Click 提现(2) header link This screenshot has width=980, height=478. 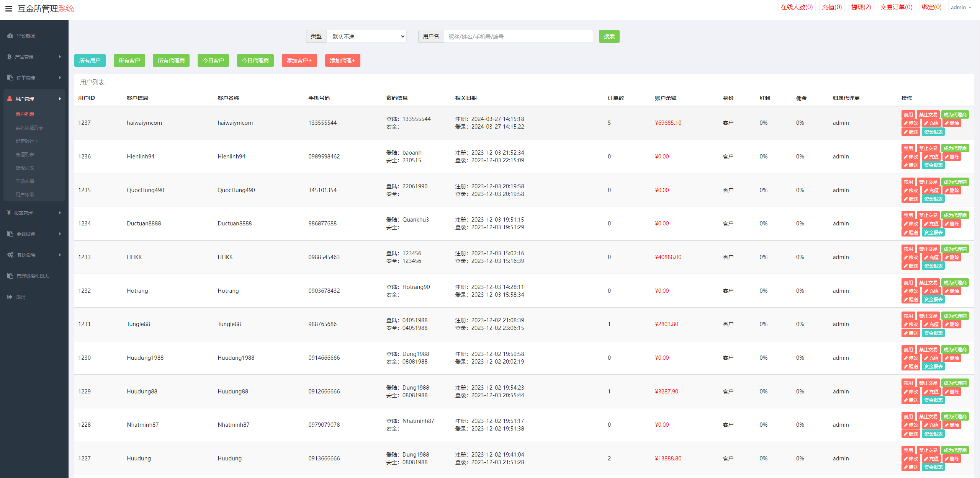[861, 7]
